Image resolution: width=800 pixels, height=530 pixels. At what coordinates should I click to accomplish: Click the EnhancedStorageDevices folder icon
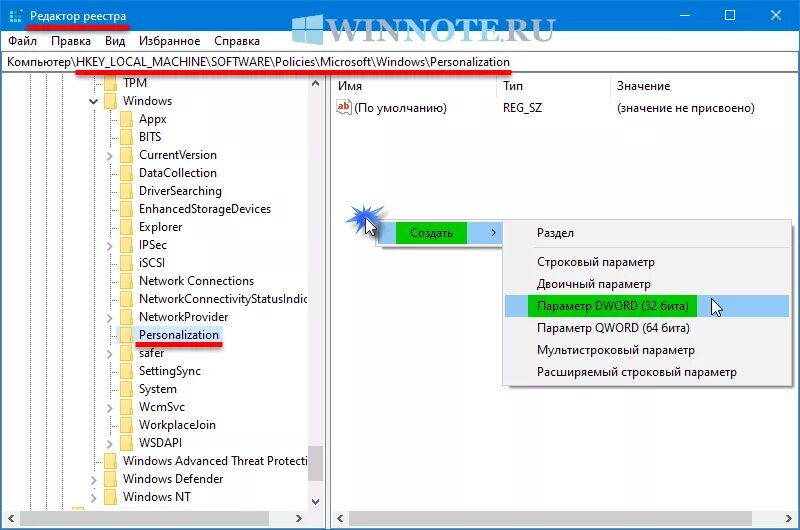tap(127, 209)
